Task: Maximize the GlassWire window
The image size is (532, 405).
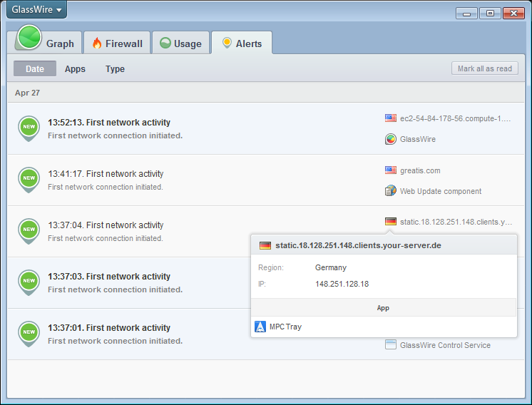Action: (x=490, y=14)
